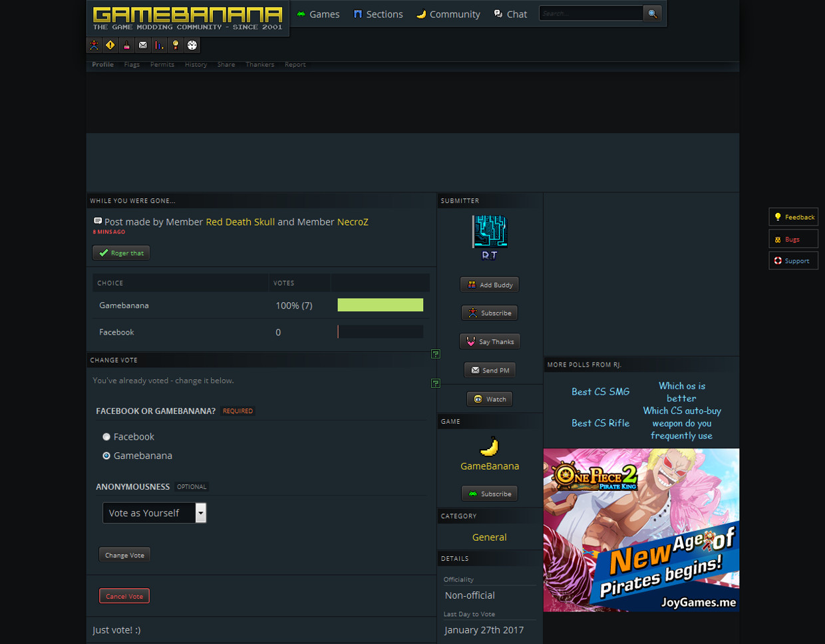This screenshot has height=644, width=825.
Task: Click the gold medal ribbon icon
Action: click(x=176, y=45)
